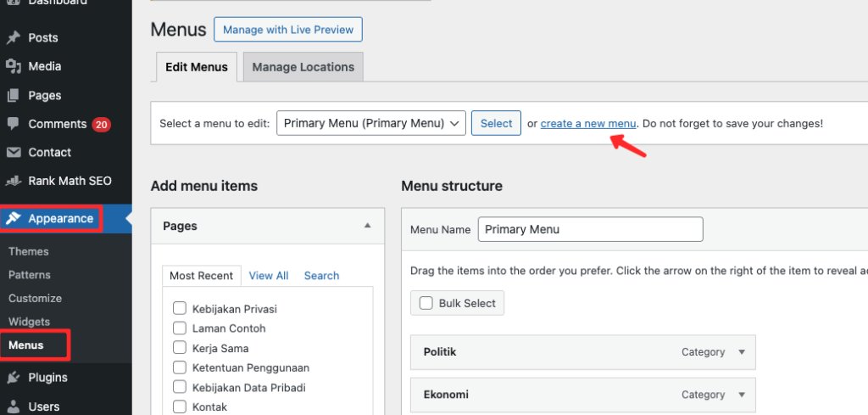Screen dimensions: 868x415
Task: Open the View All pages tab
Action: pos(269,276)
